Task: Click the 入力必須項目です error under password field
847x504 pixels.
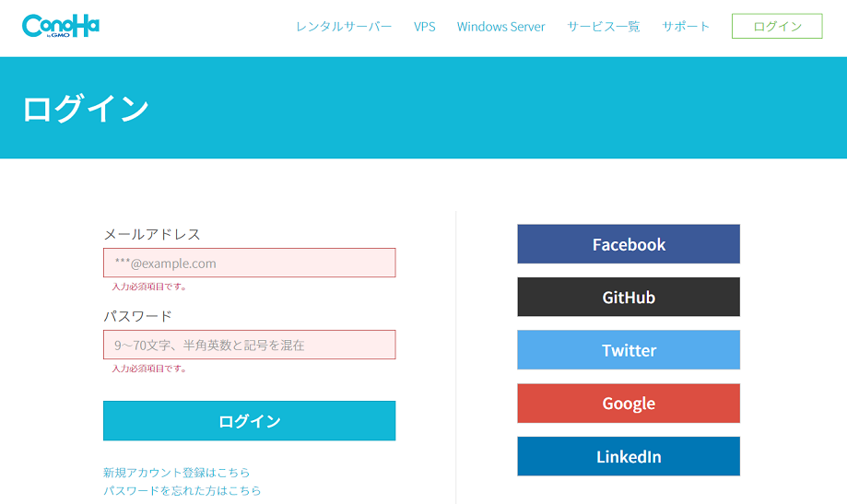Action: [x=149, y=369]
